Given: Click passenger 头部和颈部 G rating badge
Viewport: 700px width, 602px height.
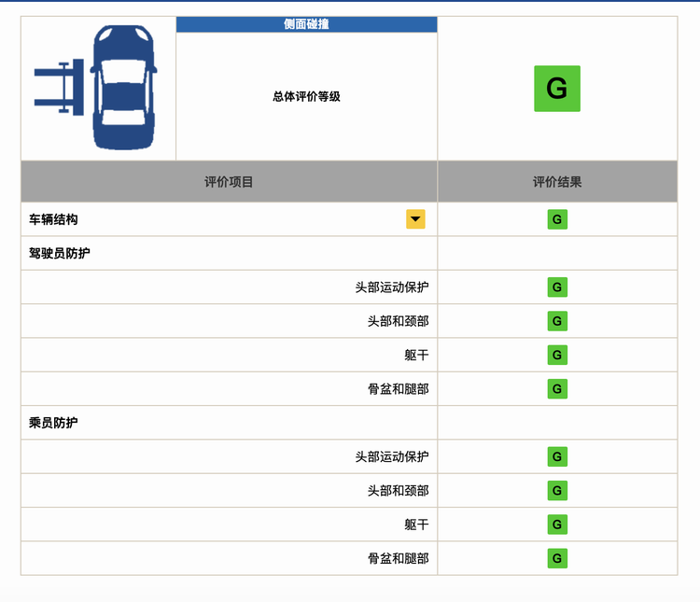Looking at the screenshot, I should point(557,491).
